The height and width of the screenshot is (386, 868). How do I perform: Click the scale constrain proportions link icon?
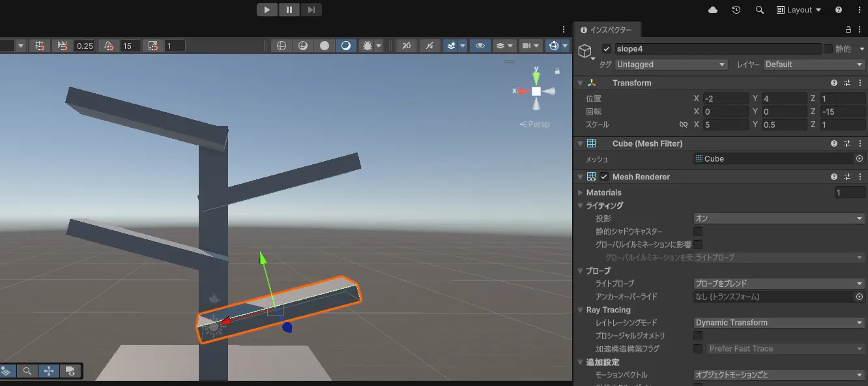coord(683,125)
